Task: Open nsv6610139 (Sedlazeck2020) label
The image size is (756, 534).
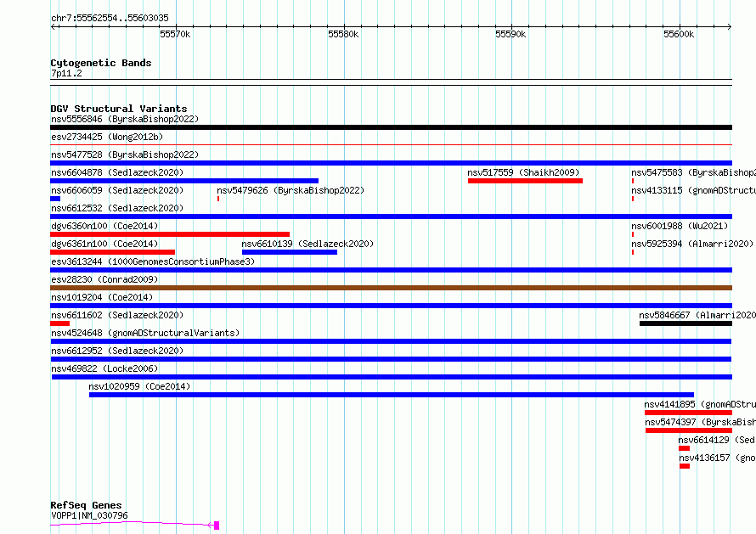Action: [x=307, y=244]
